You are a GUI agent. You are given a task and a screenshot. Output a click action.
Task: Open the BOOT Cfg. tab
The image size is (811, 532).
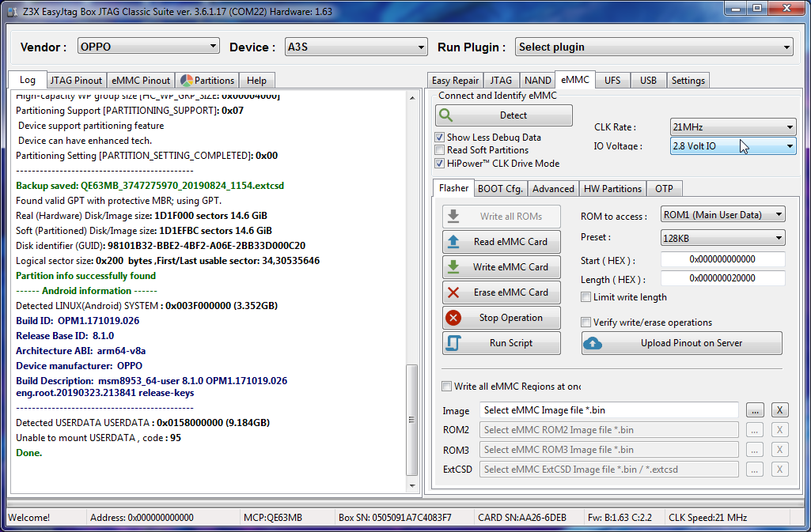click(x=500, y=188)
